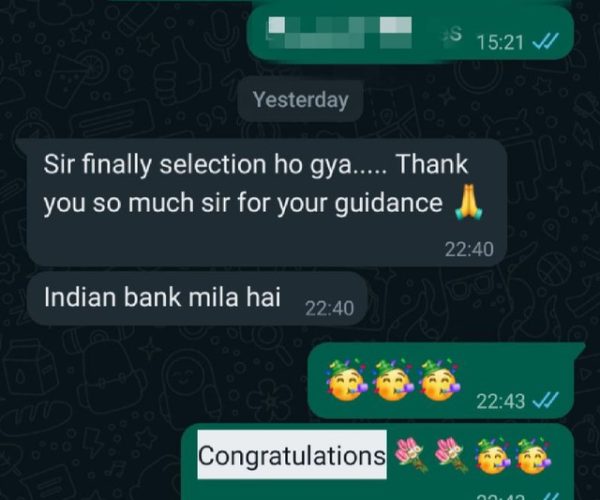The height and width of the screenshot is (500, 600).
Task: Click the blue read ticks beside 15:21
Action: tap(546, 41)
